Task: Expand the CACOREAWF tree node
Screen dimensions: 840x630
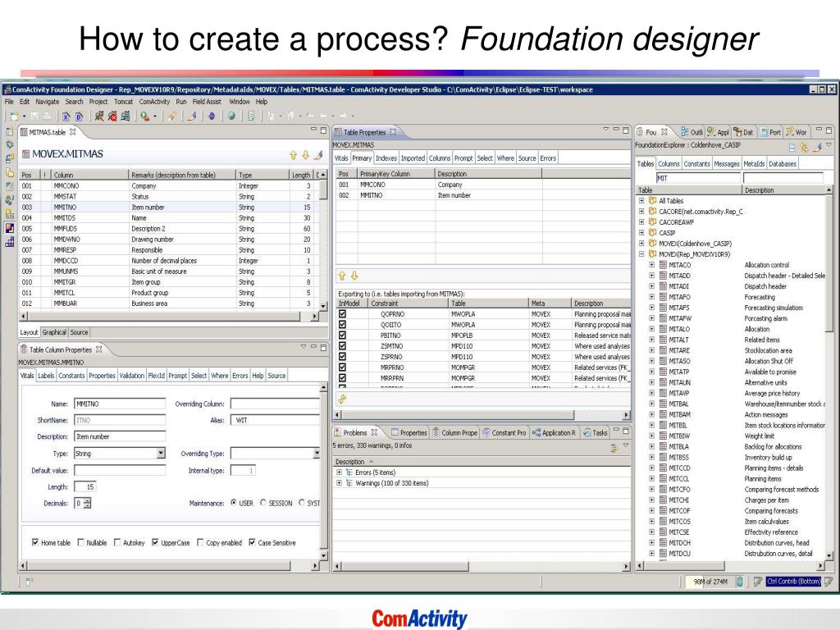Action: coord(641,221)
